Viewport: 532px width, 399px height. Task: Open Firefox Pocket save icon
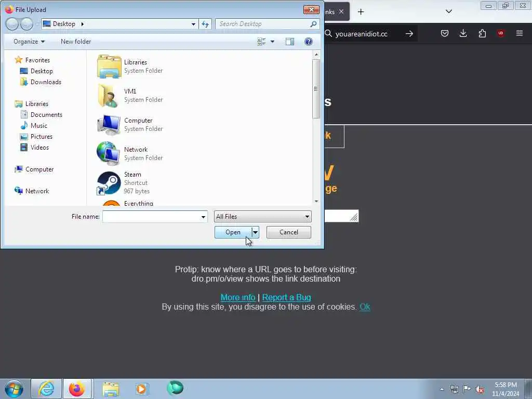(445, 33)
